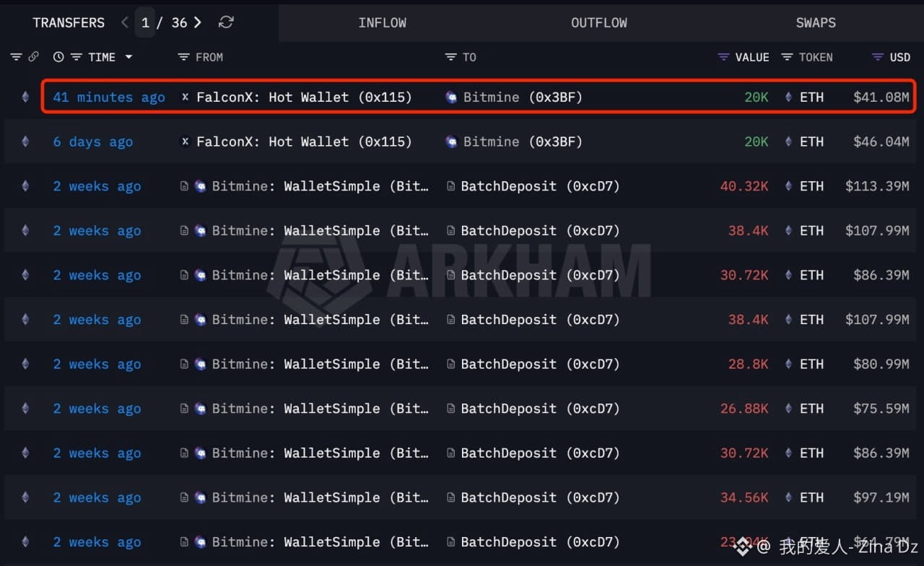Screen dimensions: 924x566
Task: Go to the next transfers page
Action: [x=198, y=22]
